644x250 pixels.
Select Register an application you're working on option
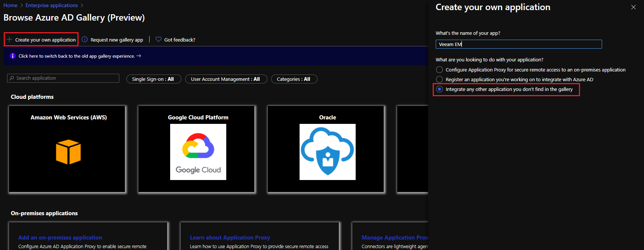click(439, 79)
